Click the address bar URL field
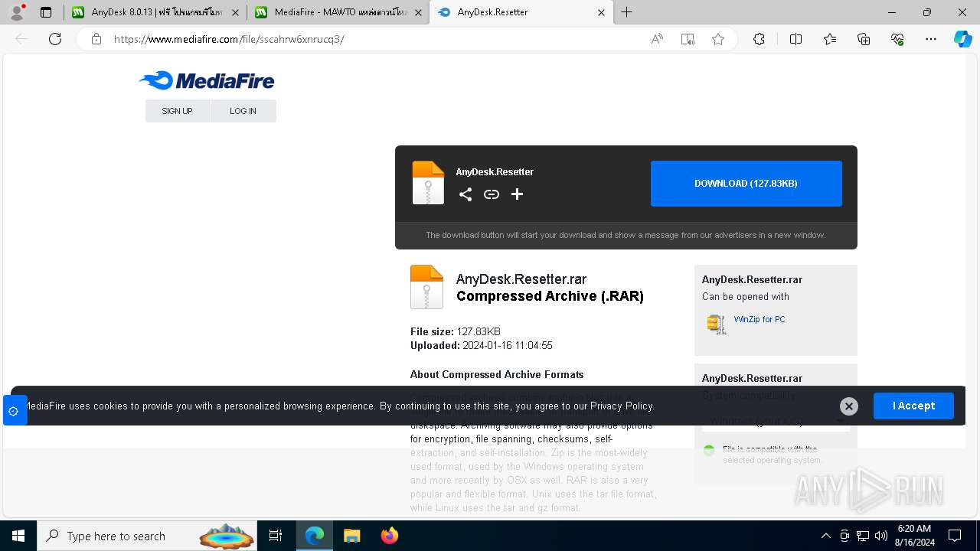Screen dimensions: 980x551 coord(375,39)
